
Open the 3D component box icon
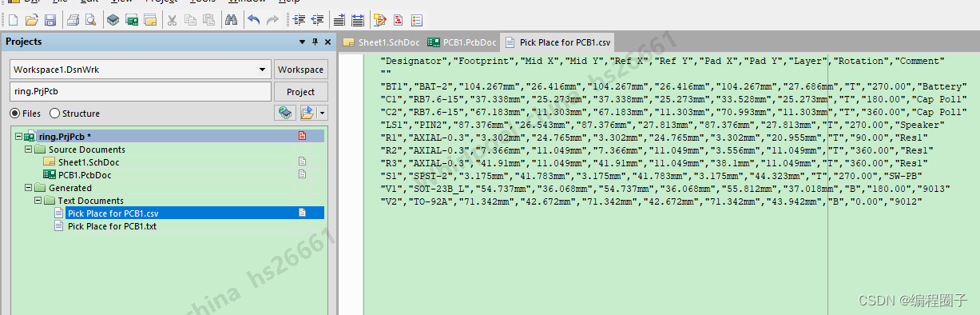(x=113, y=20)
